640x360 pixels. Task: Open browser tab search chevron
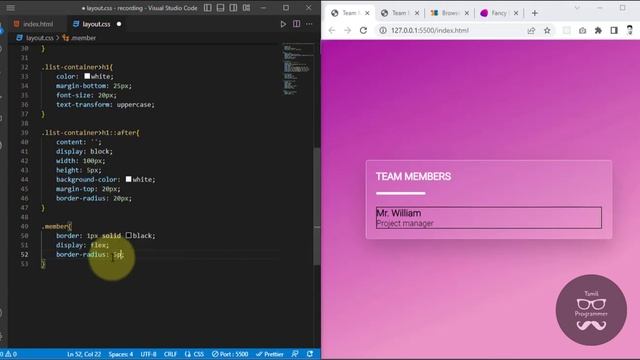point(577,8)
